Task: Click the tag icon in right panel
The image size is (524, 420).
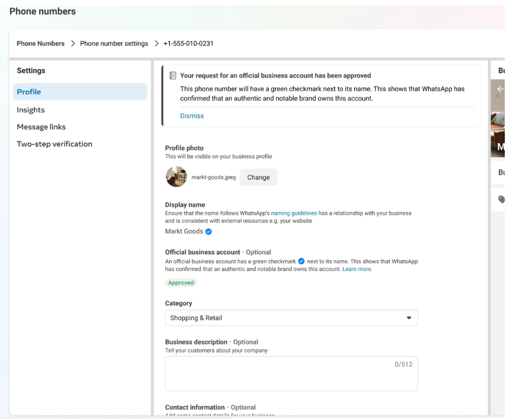Action: (501, 199)
